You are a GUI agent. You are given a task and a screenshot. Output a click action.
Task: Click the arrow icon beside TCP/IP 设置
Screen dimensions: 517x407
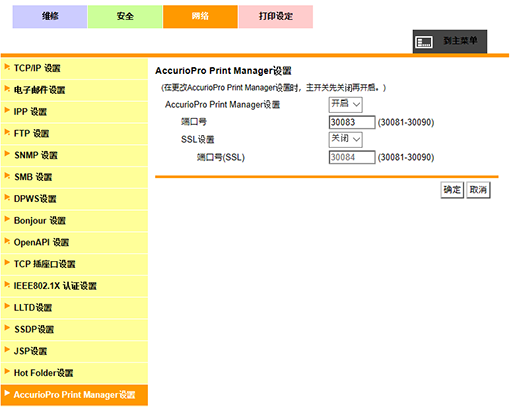click(7, 67)
